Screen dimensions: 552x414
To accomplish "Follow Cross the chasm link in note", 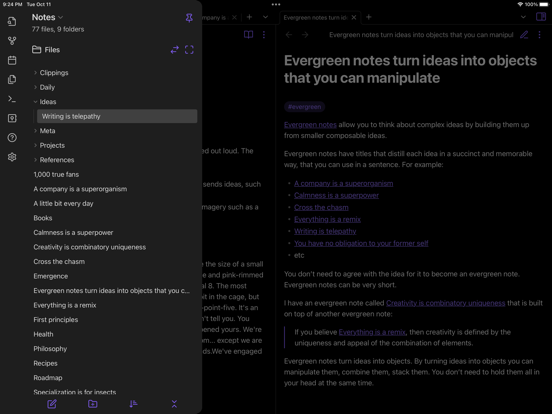I will (x=321, y=207).
